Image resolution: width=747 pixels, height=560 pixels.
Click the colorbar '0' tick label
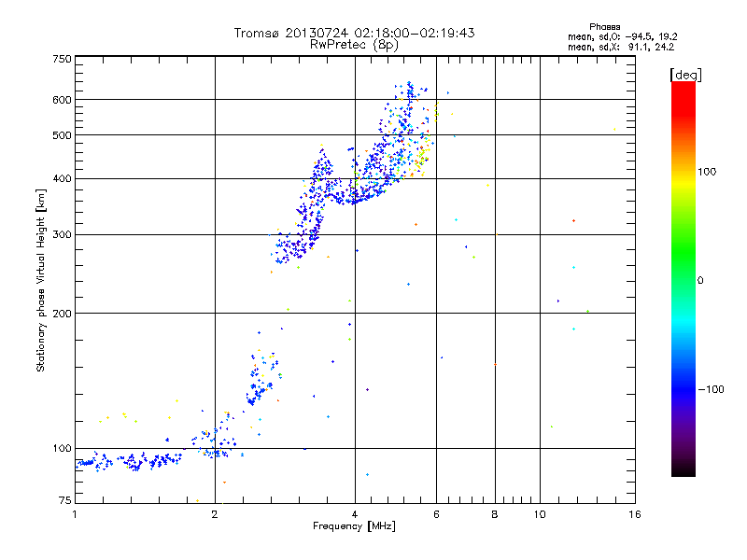click(x=700, y=281)
